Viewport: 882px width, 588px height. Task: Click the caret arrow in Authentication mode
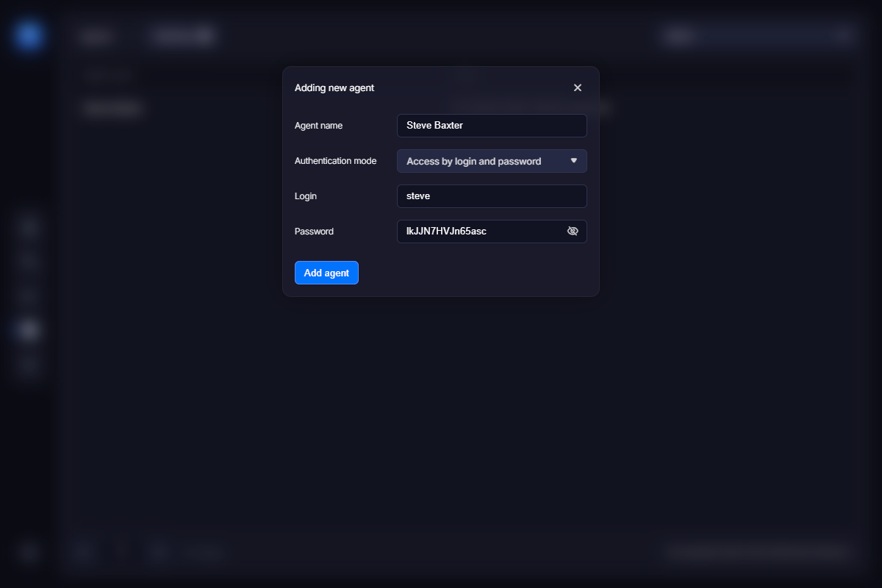574,161
